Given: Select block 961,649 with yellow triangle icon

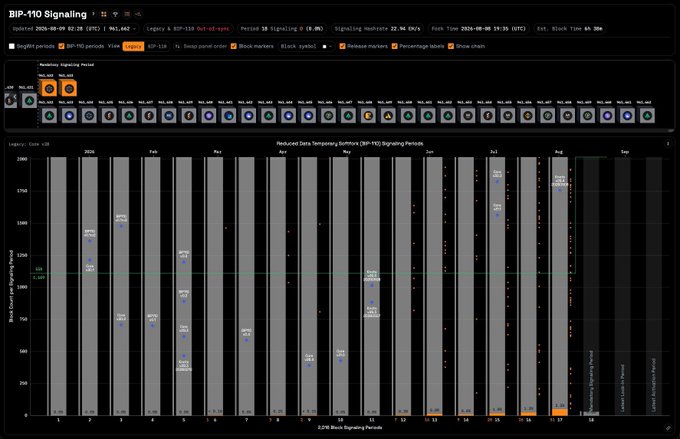Looking at the screenshot, I should tap(388, 116).
